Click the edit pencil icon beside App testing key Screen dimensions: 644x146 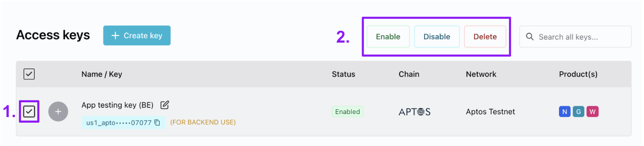point(165,105)
